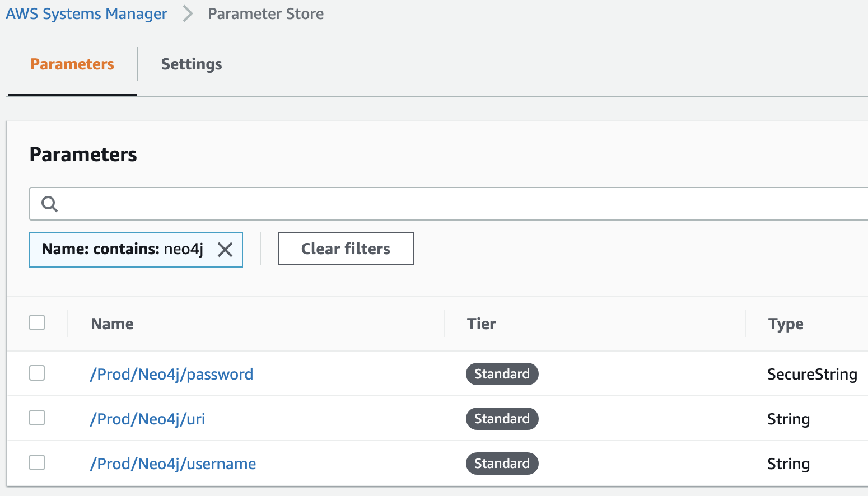The image size is (868, 496).
Task: Click the magnifier search icon
Action: (x=50, y=204)
